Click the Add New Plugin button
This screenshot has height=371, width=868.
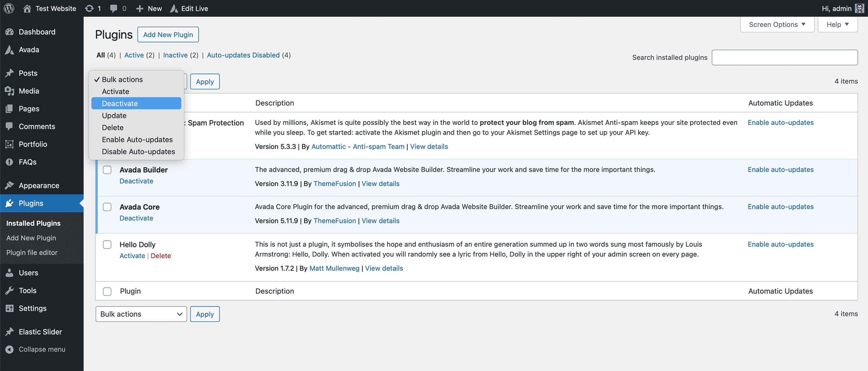tap(168, 34)
